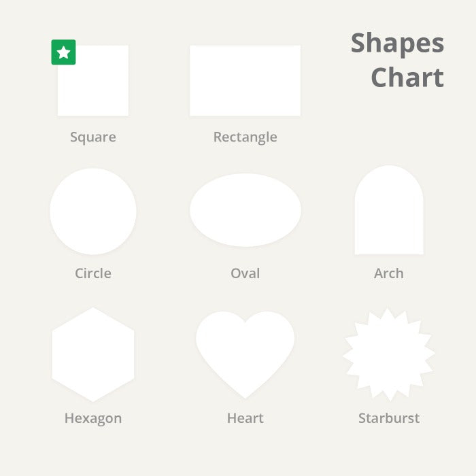
Task: Choose the circle shape
Action: [x=93, y=211]
